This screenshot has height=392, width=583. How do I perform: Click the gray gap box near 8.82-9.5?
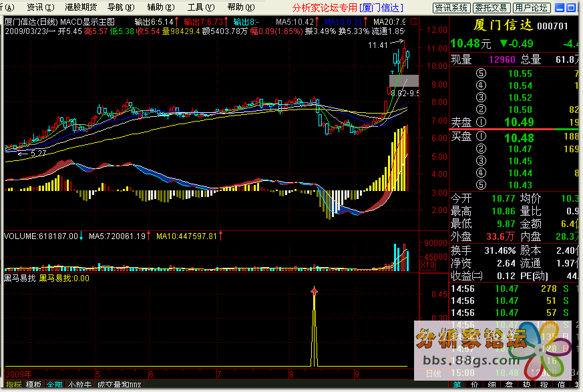(404, 81)
